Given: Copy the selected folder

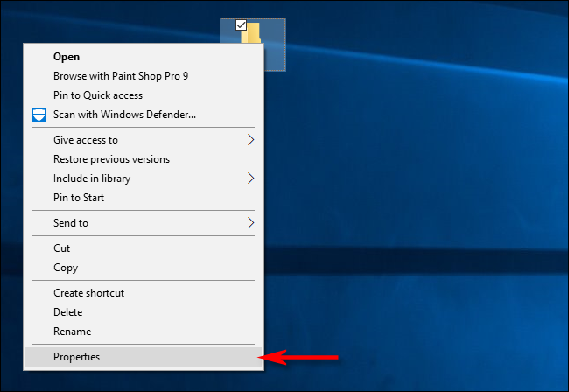Looking at the screenshot, I should point(66,268).
